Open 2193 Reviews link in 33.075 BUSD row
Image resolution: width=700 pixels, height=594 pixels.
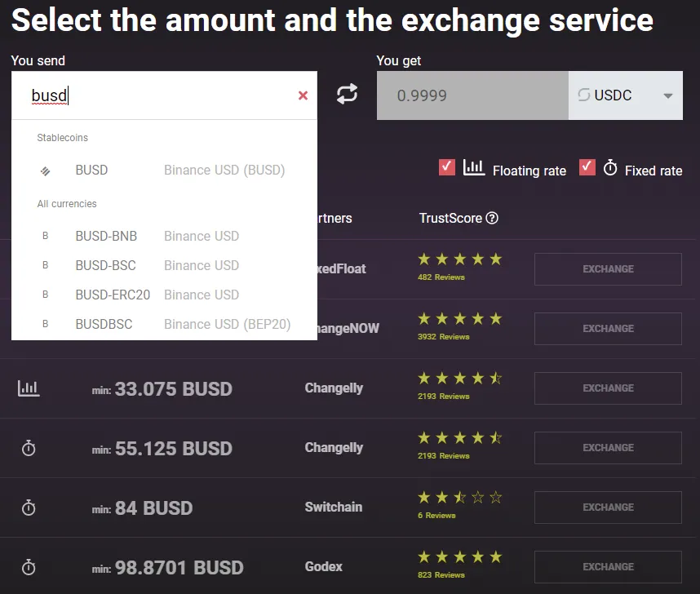tap(443, 397)
